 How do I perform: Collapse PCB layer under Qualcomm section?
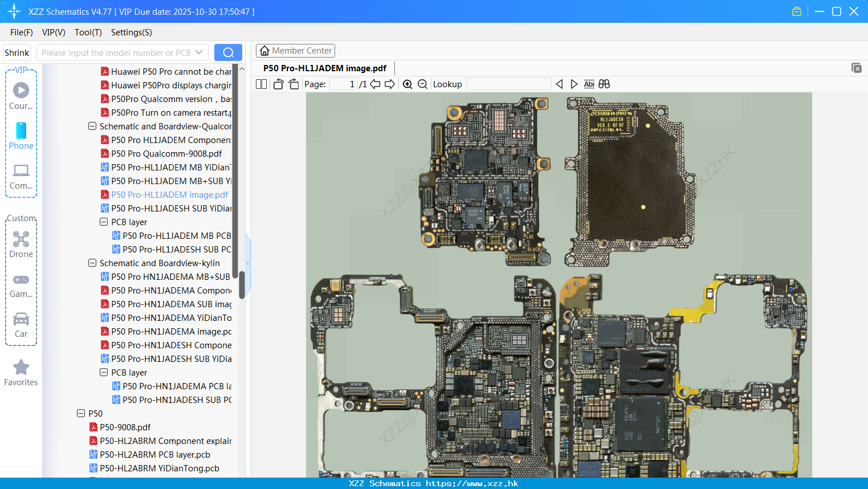click(104, 222)
